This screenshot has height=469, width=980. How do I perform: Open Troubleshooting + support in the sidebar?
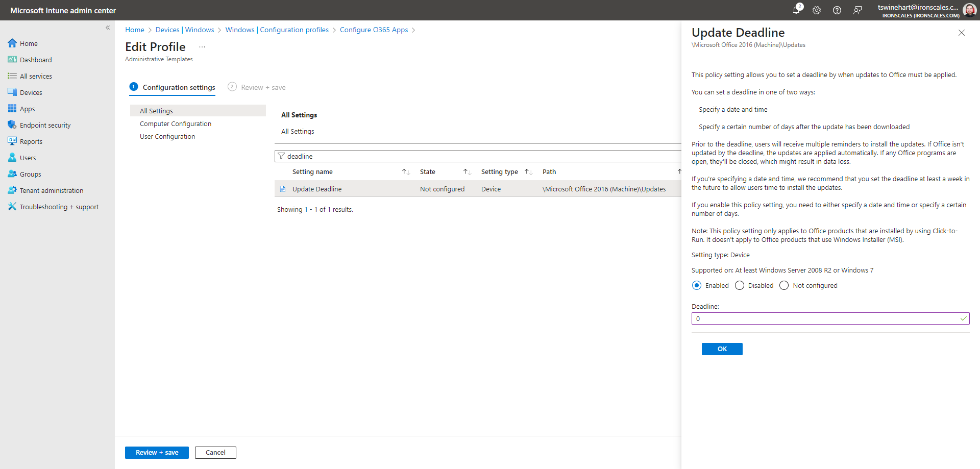click(x=59, y=206)
